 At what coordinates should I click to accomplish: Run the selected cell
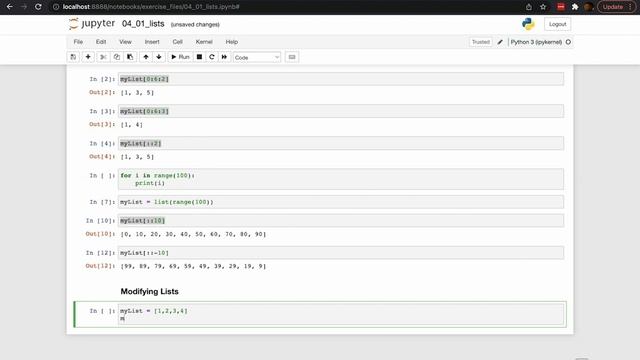(180, 57)
